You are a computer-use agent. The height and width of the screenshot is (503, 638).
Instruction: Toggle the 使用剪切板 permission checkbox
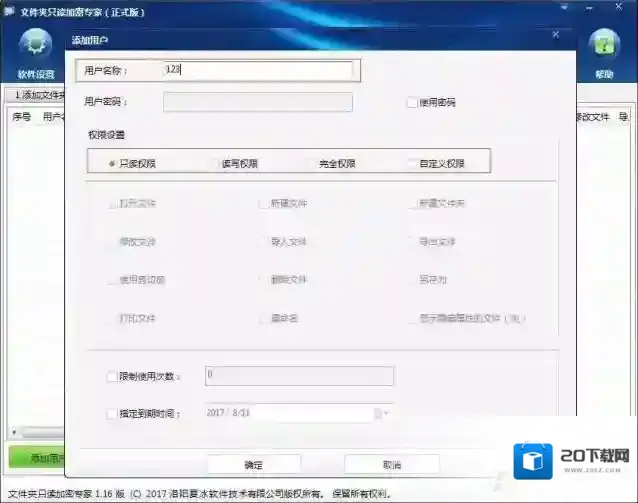tap(111, 280)
